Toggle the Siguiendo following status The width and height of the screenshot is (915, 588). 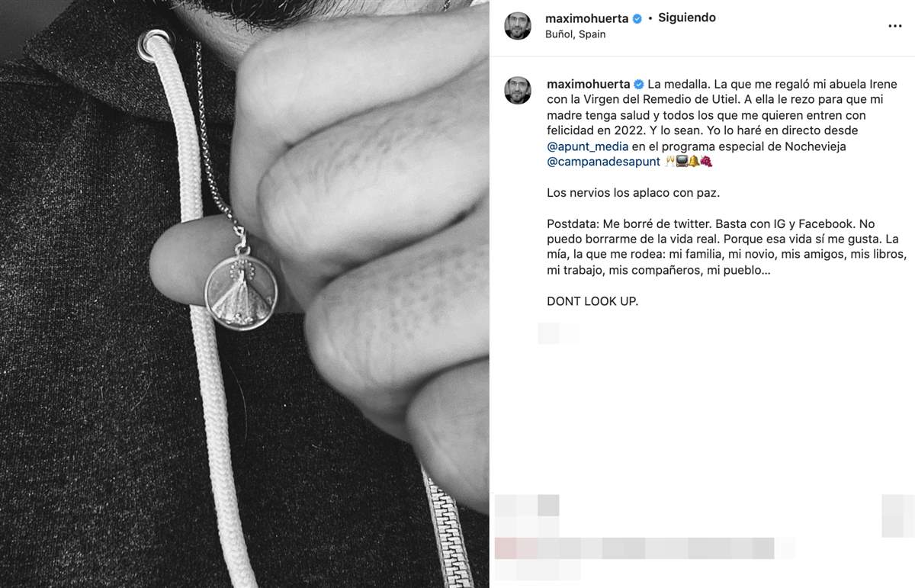tap(687, 18)
